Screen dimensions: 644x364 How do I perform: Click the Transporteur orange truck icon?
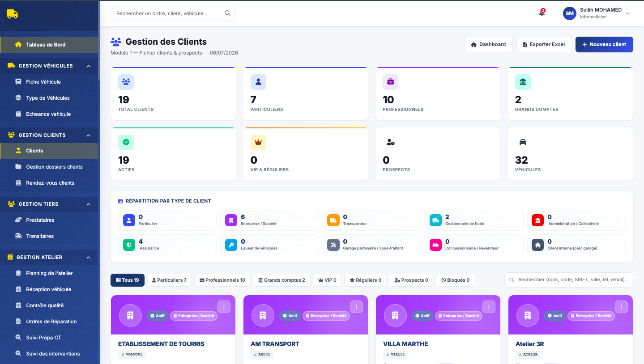click(333, 220)
